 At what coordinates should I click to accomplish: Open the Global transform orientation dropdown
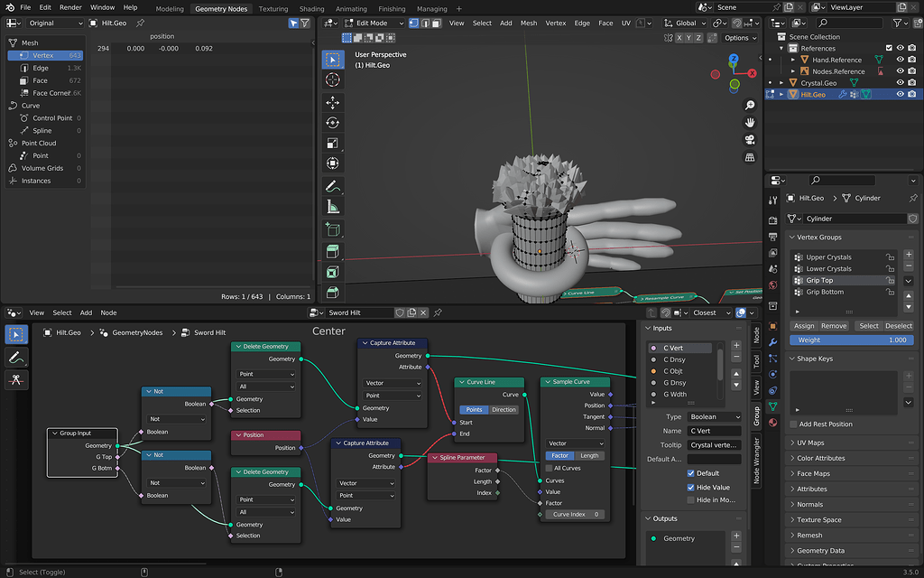[x=684, y=23]
